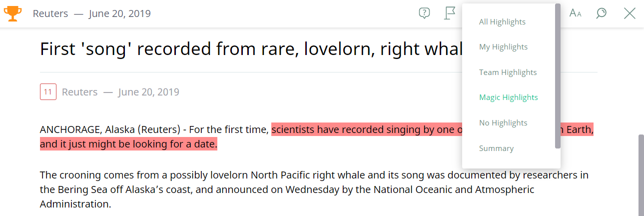The image size is (644, 216).
Task: Select Team Highlights entry
Action: point(508,72)
